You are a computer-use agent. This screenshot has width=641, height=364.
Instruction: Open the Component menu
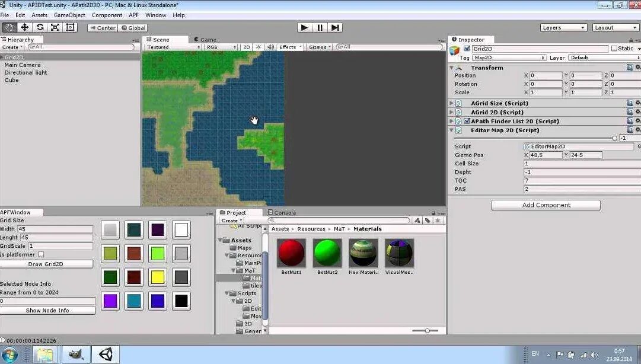pyautogui.click(x=107, y=15)
